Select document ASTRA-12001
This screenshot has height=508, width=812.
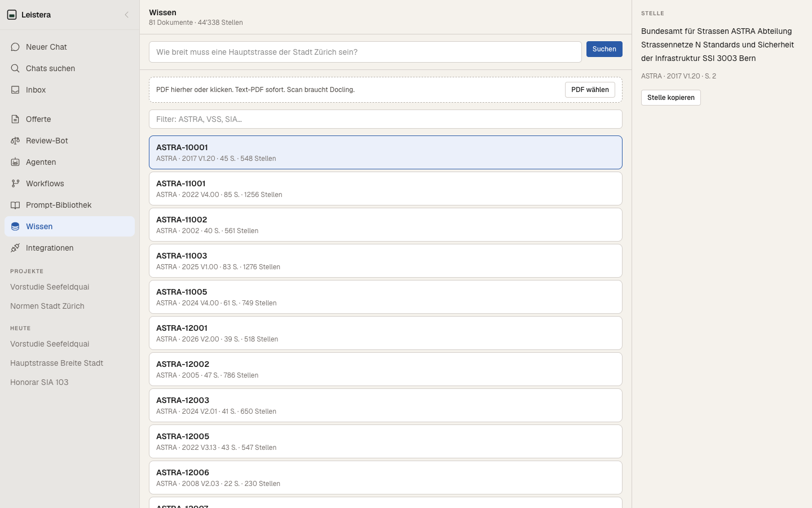click(x=386, y=333)
